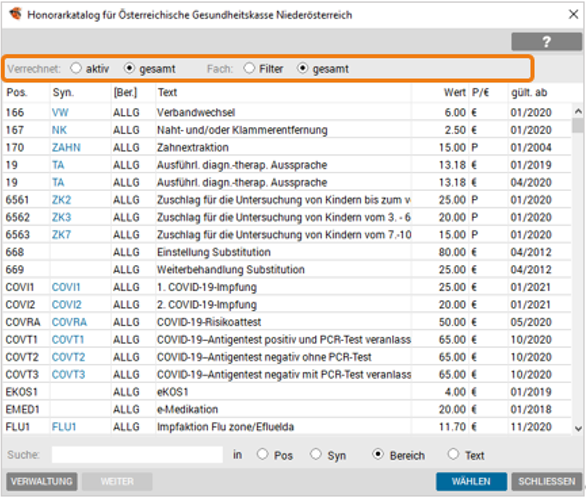The width and height of the screenshot is (587, 498).
Task: Select the 'Verbandwechsel' row
Action: [287, 112]
